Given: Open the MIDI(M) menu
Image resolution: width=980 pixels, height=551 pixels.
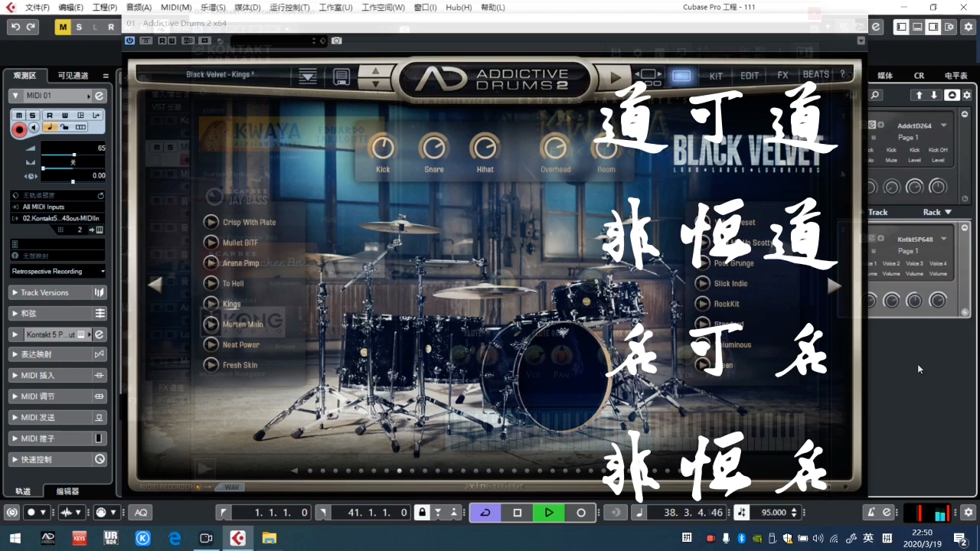Looking at the screenshot, I should pyautogui.click(x=176, y=7).
